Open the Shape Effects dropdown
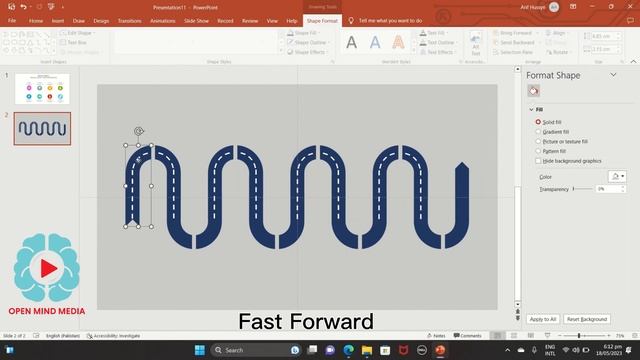This screenshot has height=360, width=640. coord(309,52)
